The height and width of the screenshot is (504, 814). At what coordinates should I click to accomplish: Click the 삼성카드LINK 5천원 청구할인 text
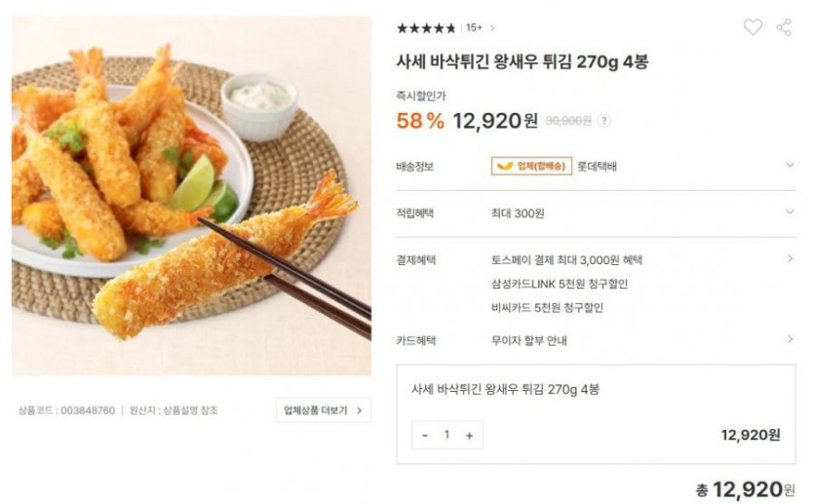(560, 284)
